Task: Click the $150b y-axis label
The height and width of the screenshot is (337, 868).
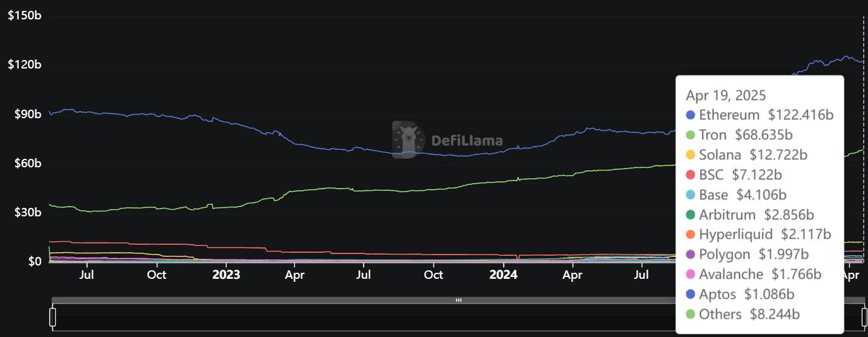Action: tap(24, 16)
